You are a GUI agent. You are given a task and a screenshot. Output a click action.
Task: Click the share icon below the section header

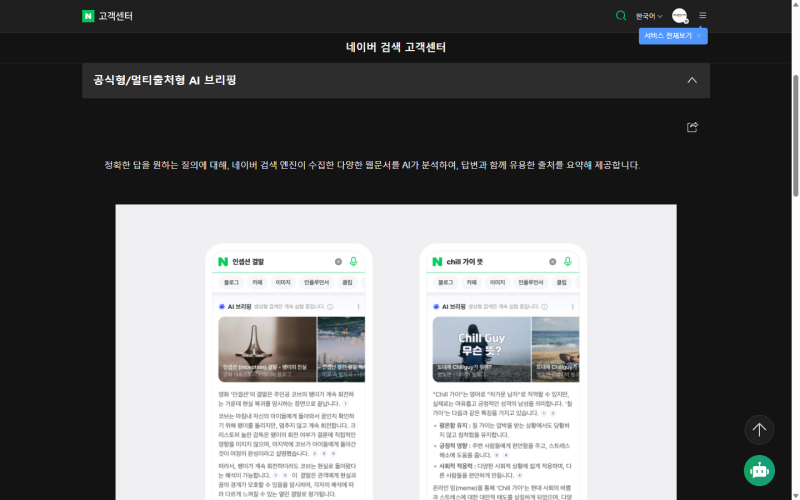(x=692, y=127)
